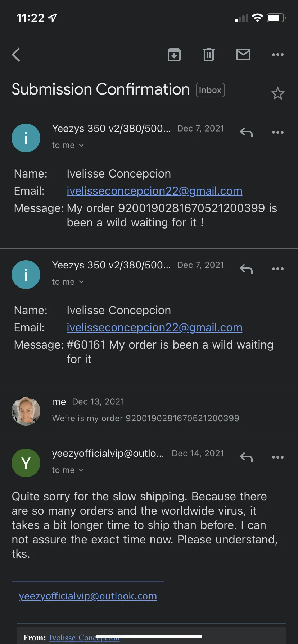Open more options for second Yeezys message

278,269
